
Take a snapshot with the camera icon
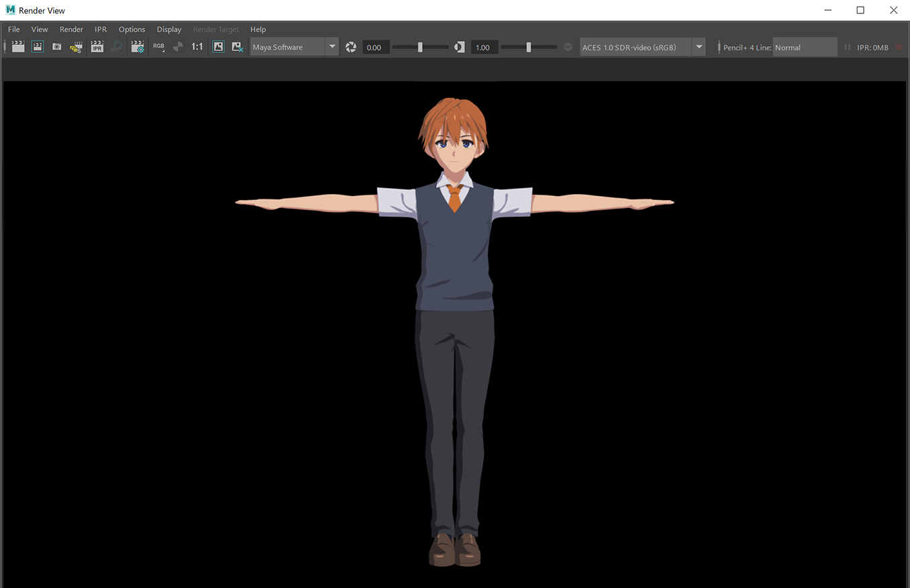pyautogui.click(x=57, y=47)
